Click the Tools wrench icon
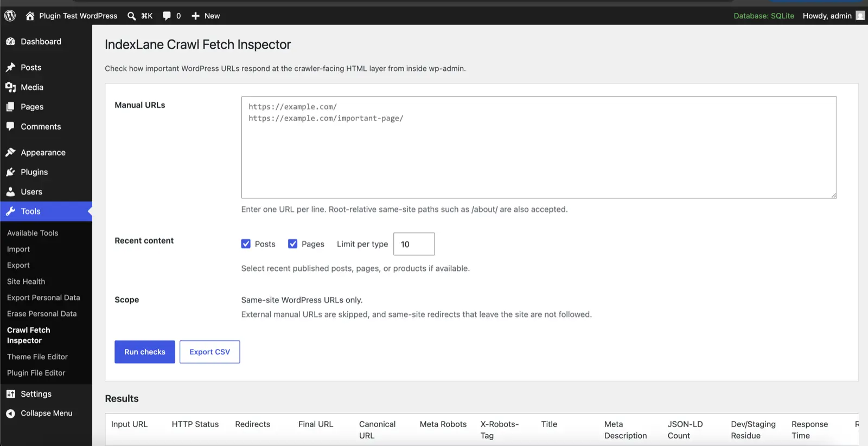The width and height of the screenshot is (868, 446). coord(10,211)
